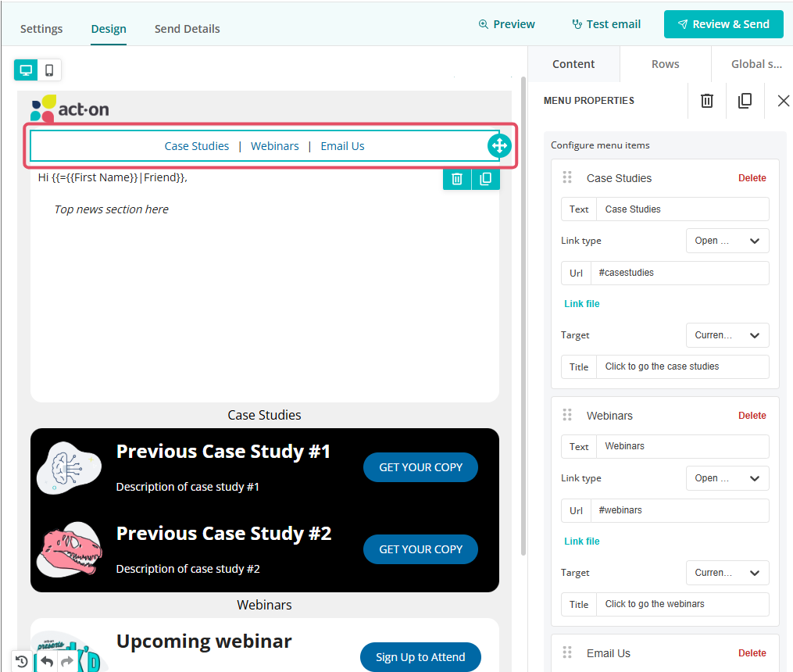
Task: Click the Act-On logo image
Action: point(70,108)
